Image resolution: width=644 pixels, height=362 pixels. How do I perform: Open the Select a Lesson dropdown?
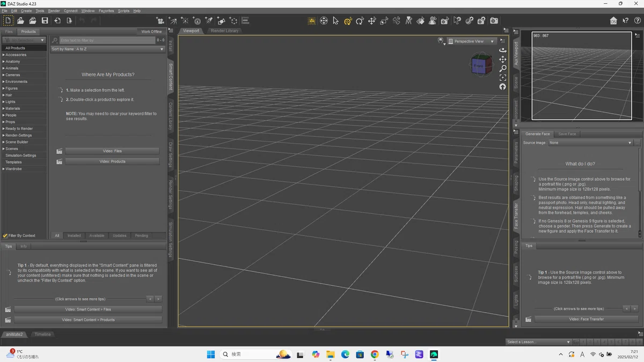point(538,342)
